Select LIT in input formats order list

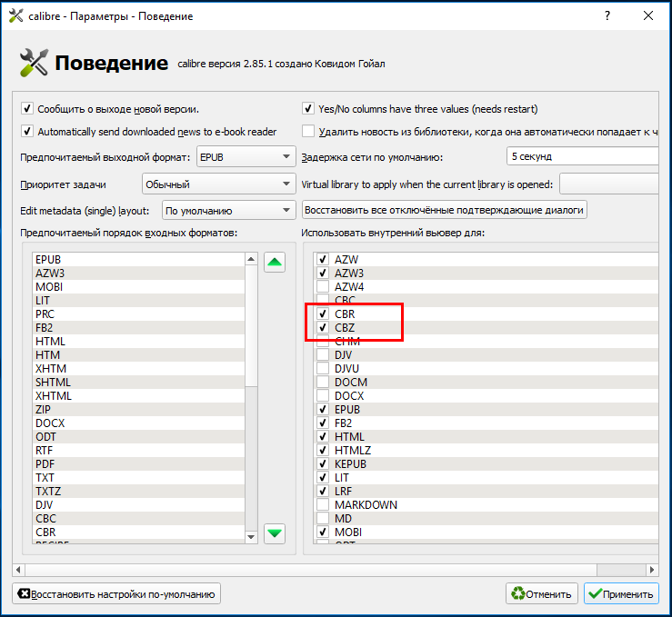(138, 301)
